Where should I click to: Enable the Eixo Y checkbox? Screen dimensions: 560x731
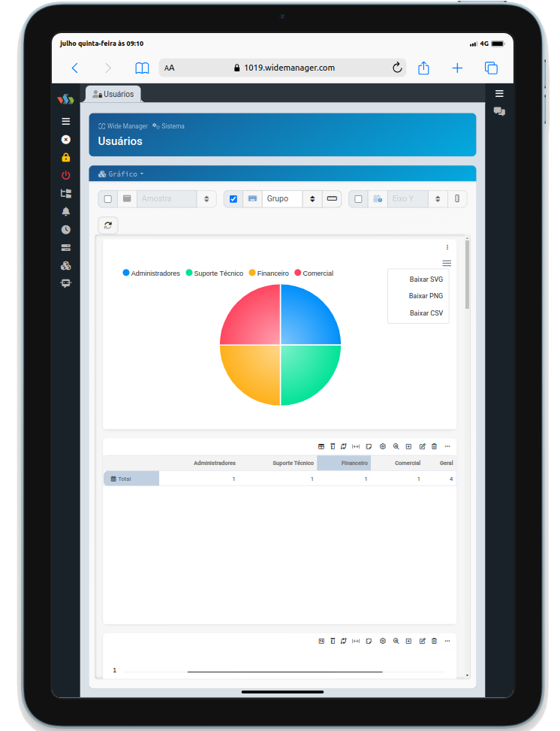point(358,199)
